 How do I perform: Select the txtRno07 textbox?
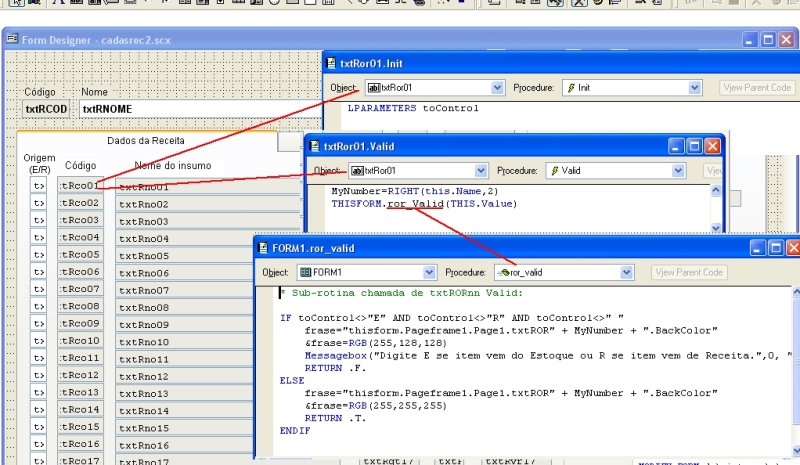pyautogui.click(x=185, y=290)
